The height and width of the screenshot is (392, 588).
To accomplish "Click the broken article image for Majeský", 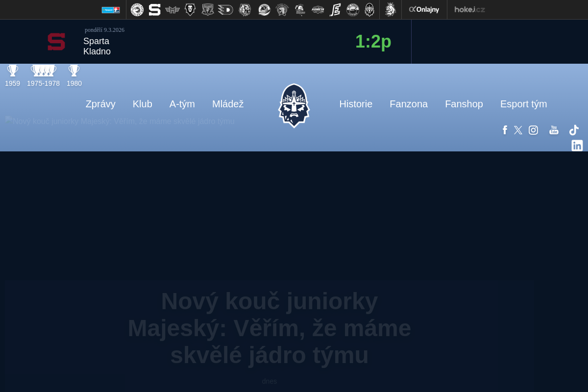I will [x=120, y=121].
